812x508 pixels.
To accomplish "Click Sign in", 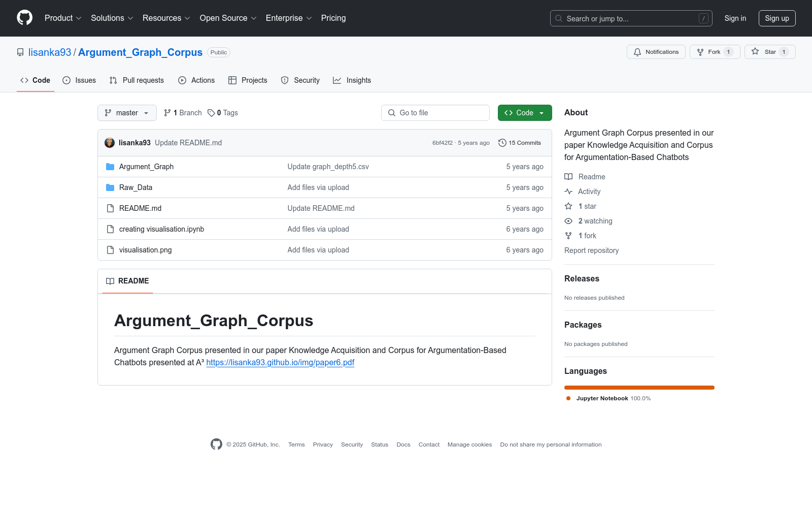I will [735, 18].
